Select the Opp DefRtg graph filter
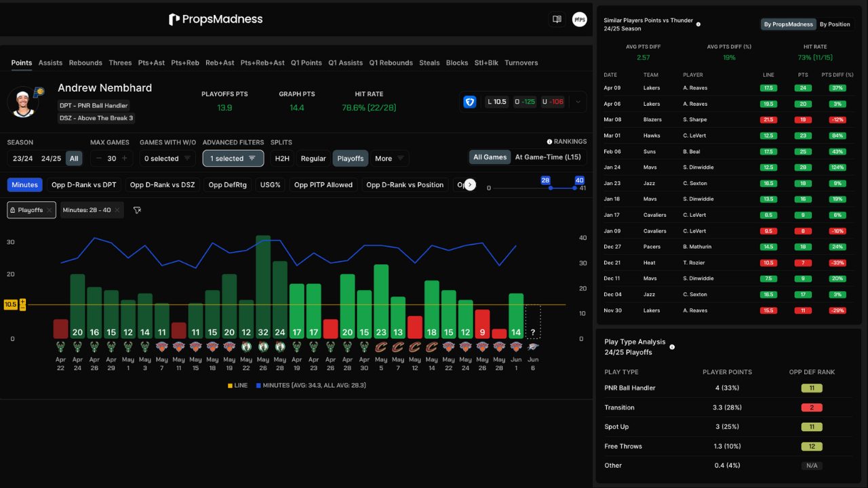This screenshot has height=488, width=868. click(x=227, y=185)
